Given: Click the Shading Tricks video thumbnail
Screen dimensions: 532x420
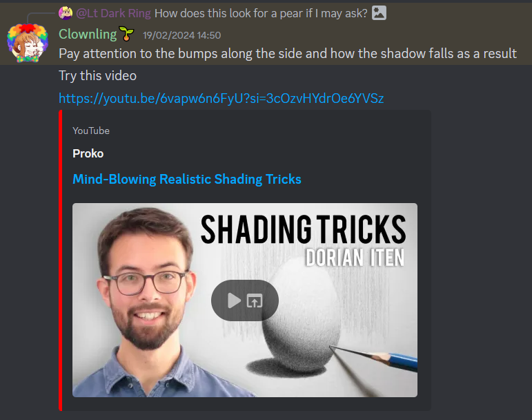Looking at the screenshot, I should click(245, 300).
